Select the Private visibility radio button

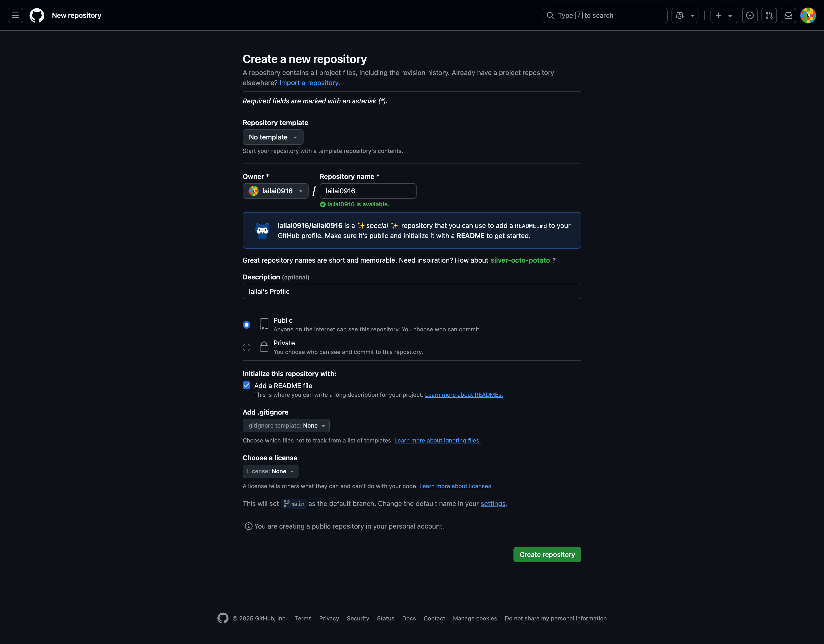coord(246,347)
